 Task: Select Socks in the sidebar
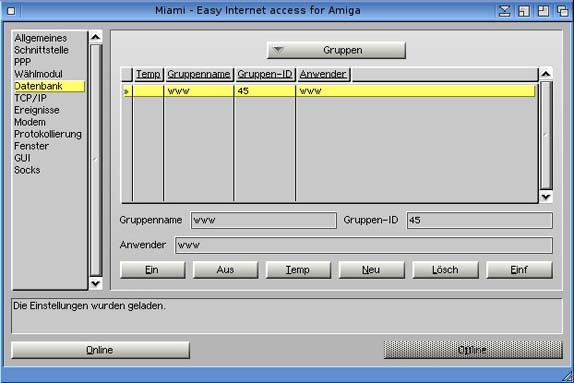(x=27, y=170)
